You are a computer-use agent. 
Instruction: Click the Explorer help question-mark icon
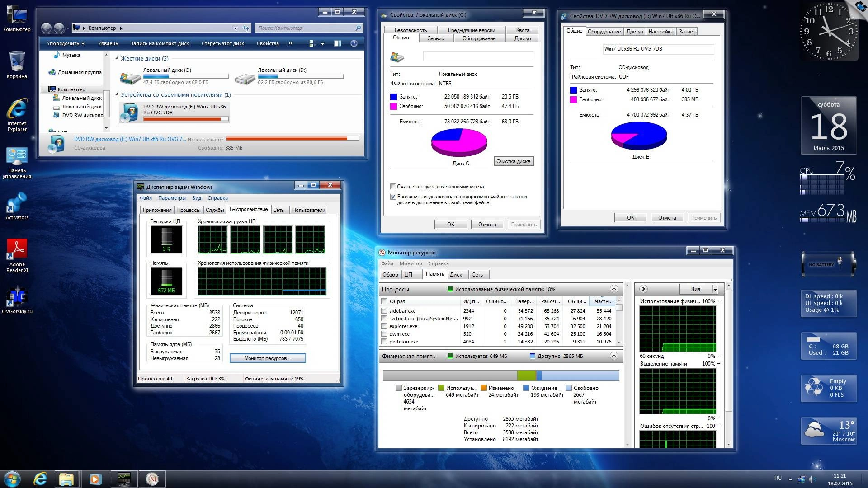354,43
